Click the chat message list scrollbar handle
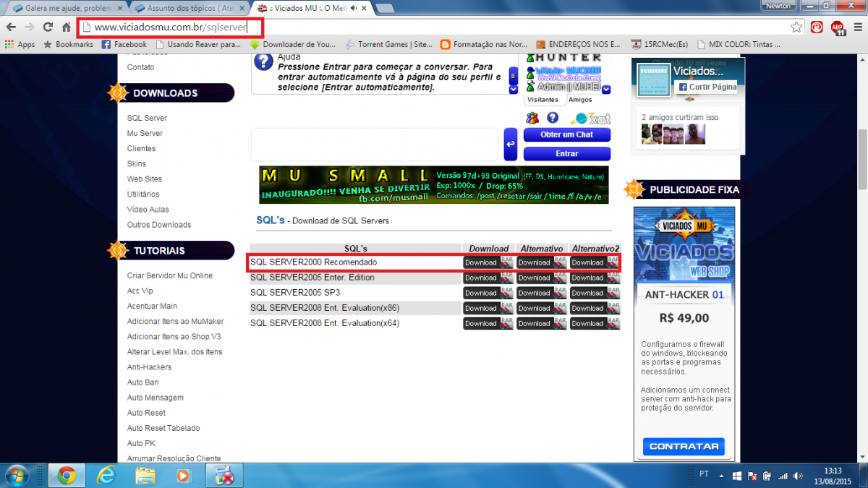This screenshot has height=488, width=868. (514, 75)
